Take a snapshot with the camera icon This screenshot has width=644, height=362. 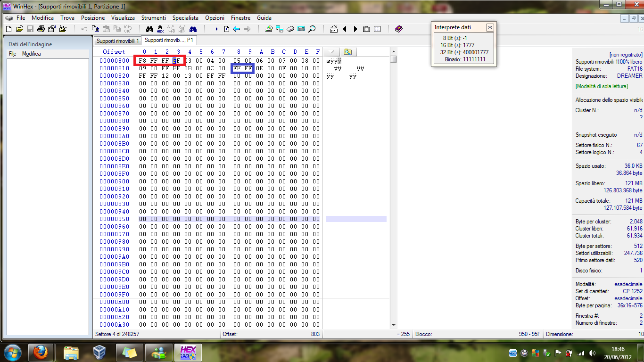click(367, 29)
